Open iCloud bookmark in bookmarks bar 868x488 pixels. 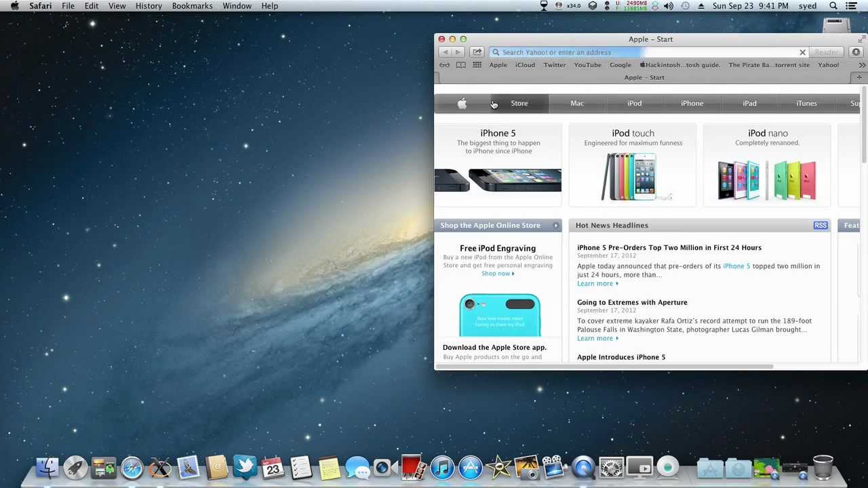click(x=525, y=65)
